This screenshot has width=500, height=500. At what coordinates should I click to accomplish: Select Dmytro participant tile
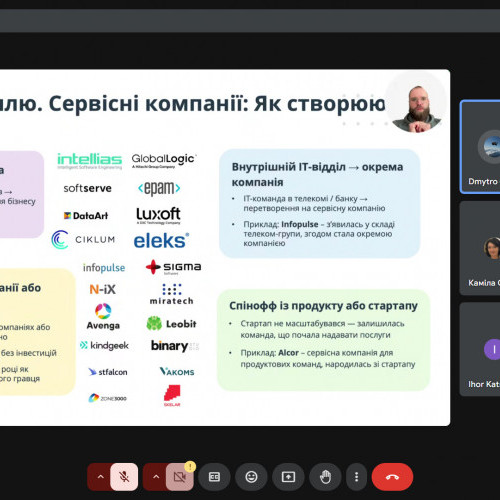click(480, 147)
